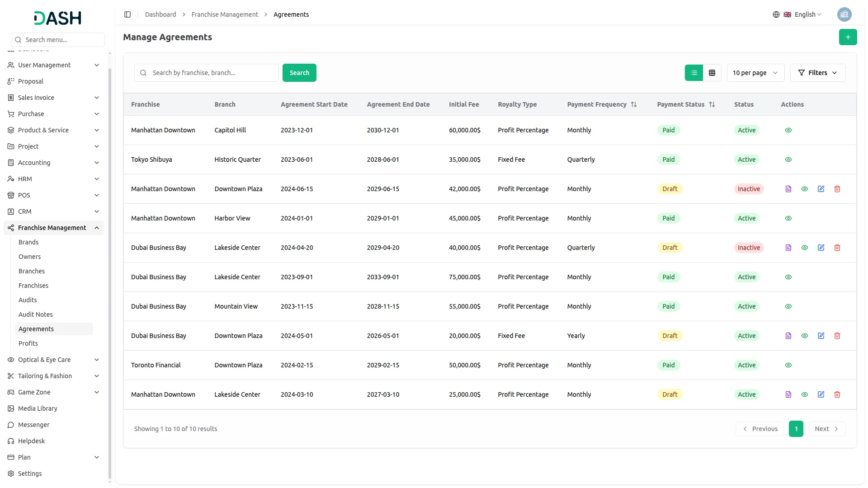This screenshot has width=868, height=488.
Task: Toggle the sidebar collapse icon
Action: (127, 14)
